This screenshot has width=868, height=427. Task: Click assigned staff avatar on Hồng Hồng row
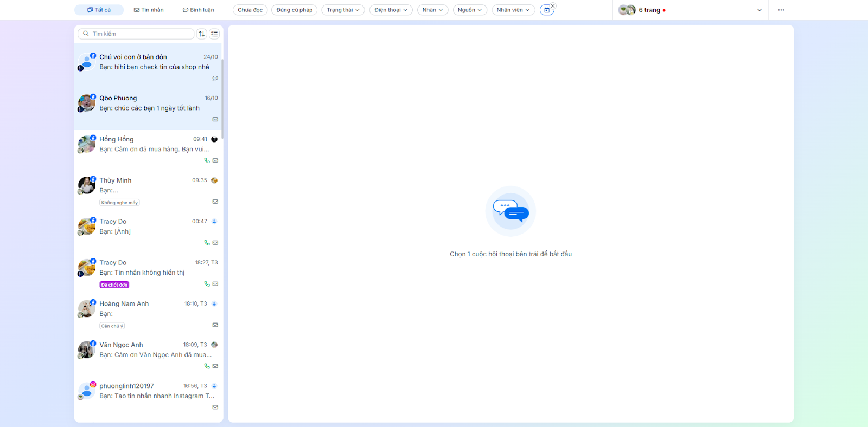pyautogui.click(x=214, y=139)
